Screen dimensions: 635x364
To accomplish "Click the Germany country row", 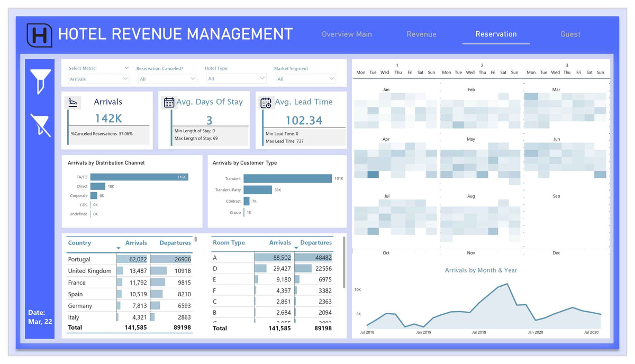I will (x=130, y=306).
